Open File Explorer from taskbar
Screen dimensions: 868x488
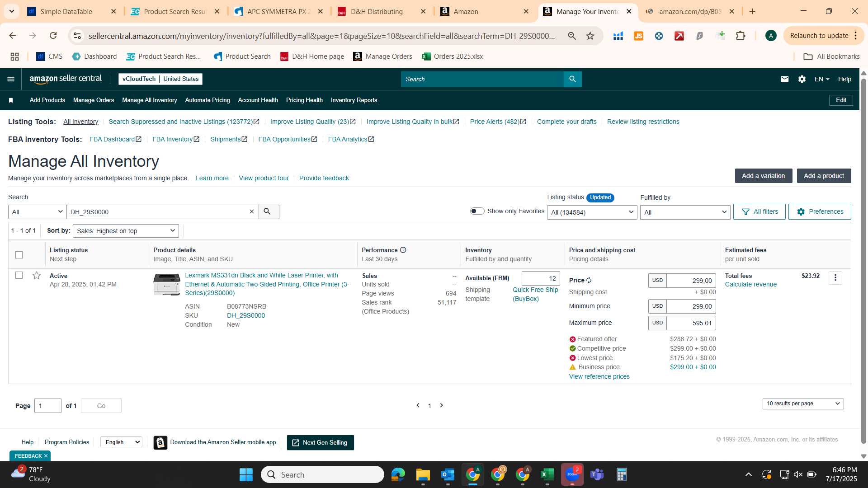point(423,474)
